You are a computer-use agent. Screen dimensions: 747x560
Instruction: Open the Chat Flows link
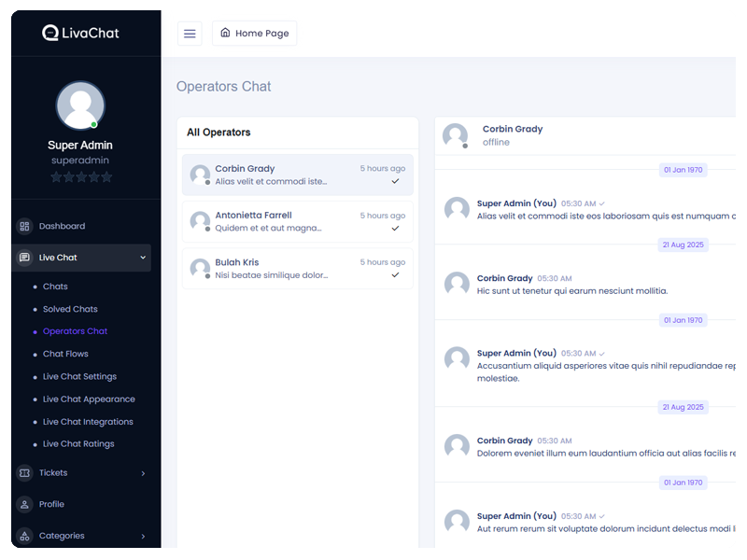coord(65,355)
